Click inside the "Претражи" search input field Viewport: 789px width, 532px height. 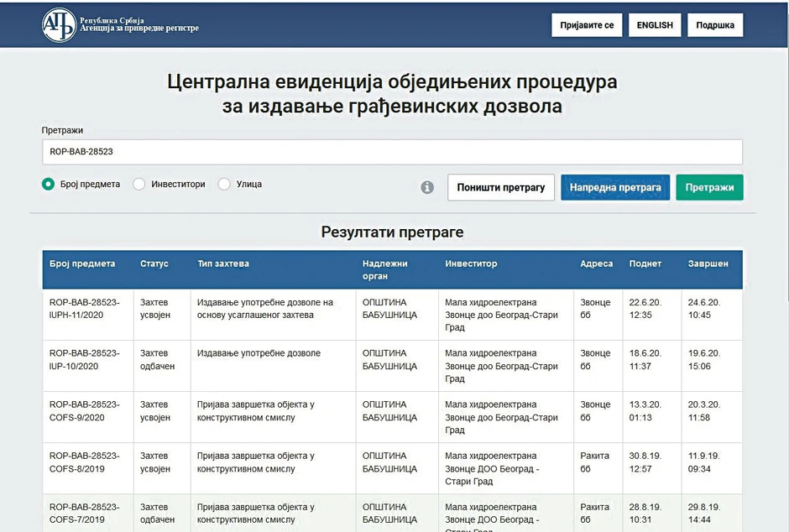[391, 152]
